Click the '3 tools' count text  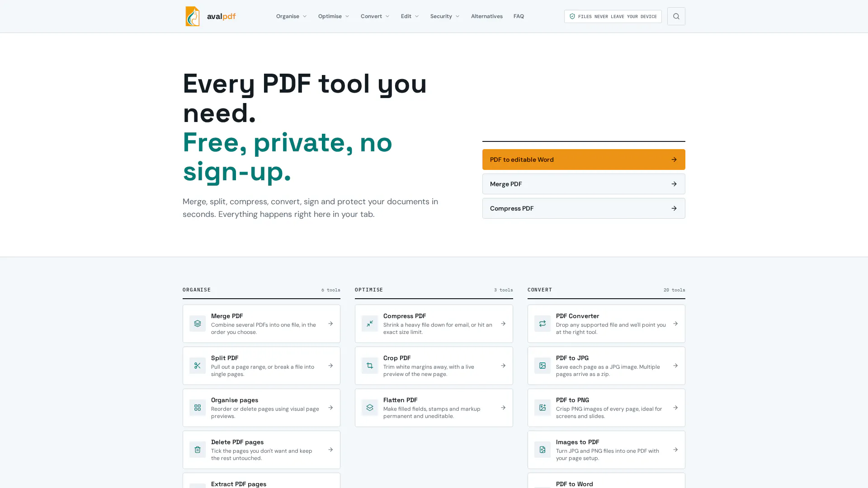[x=503, y=290]
